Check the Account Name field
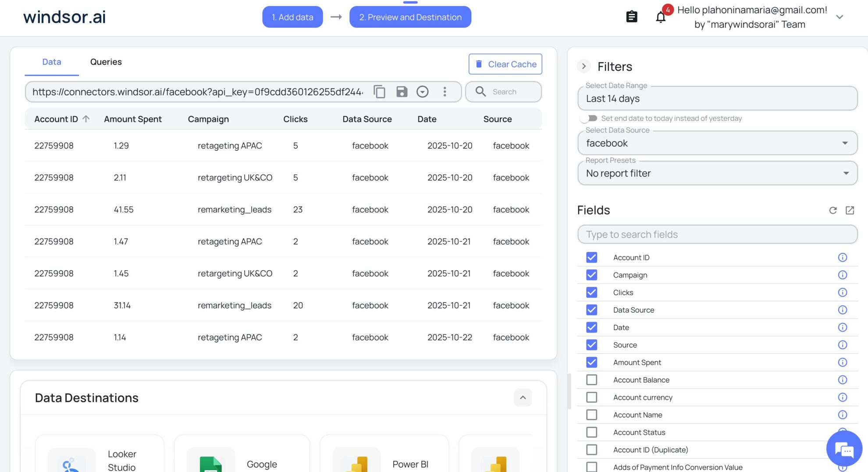Image resolution: width=868 pixels, height=472 pixels. pos(591,415)
